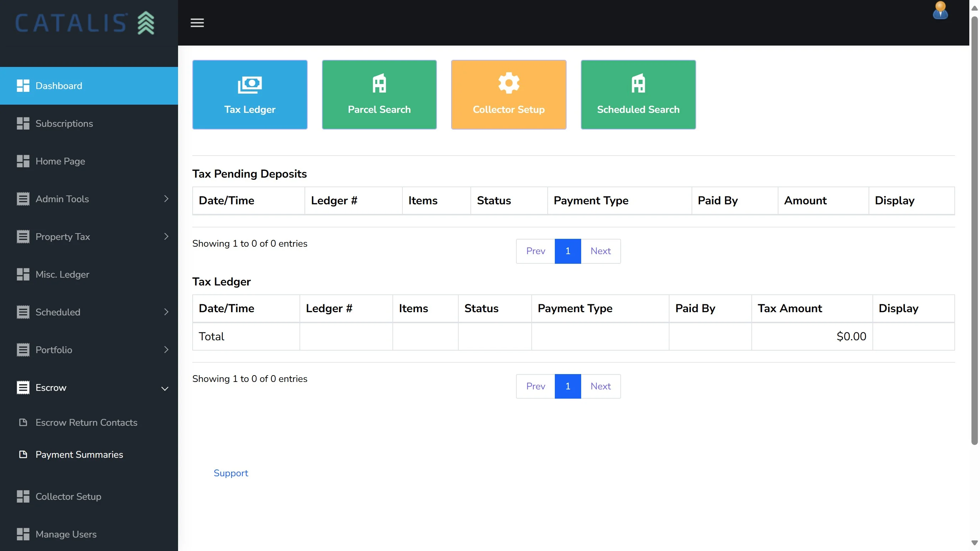Click the scrollbar up arrow
Image resolution: width=980 pixels, height=551 pixels.
[x=974, y=8]
